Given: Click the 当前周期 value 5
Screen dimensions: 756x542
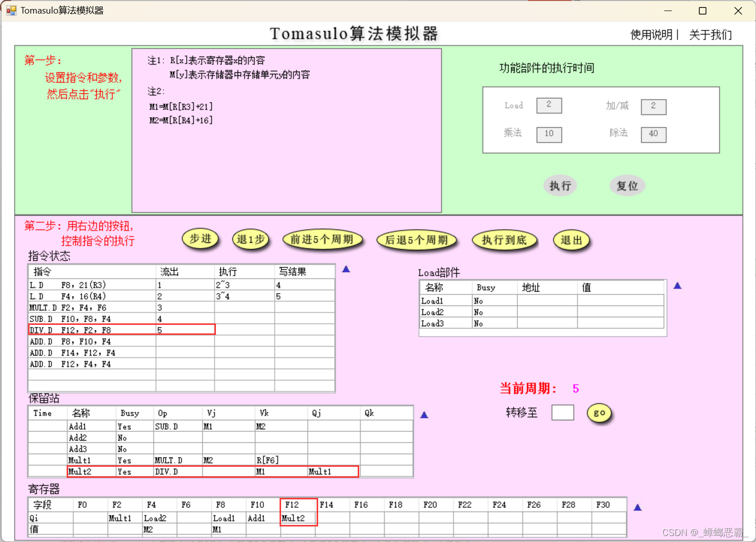Looking at the screenshot, I should [576, 389].
